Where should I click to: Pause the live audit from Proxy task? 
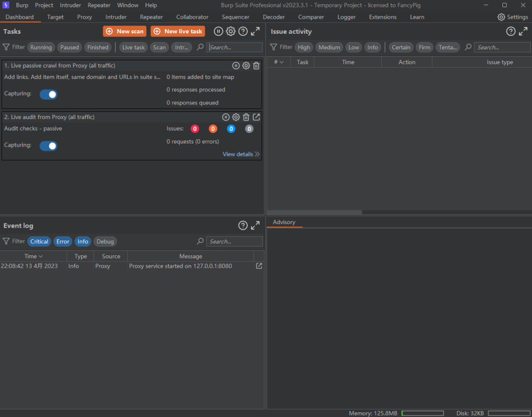tap(226, 118)
